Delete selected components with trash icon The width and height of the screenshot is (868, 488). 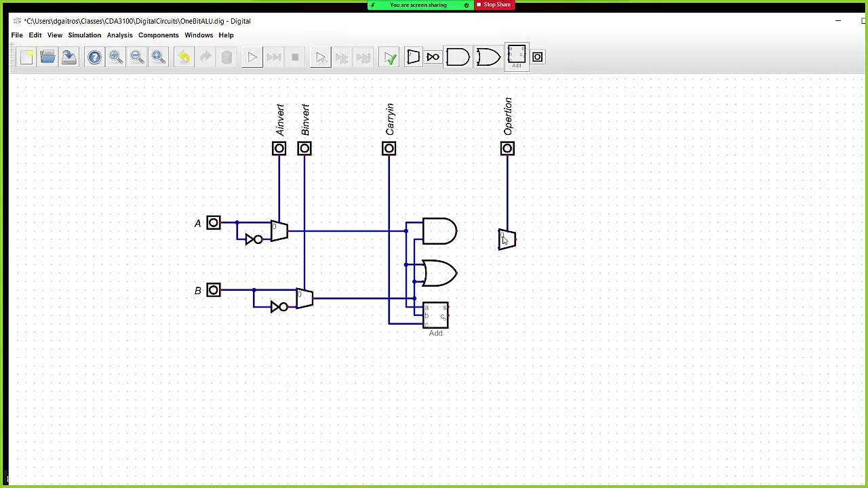226,58
